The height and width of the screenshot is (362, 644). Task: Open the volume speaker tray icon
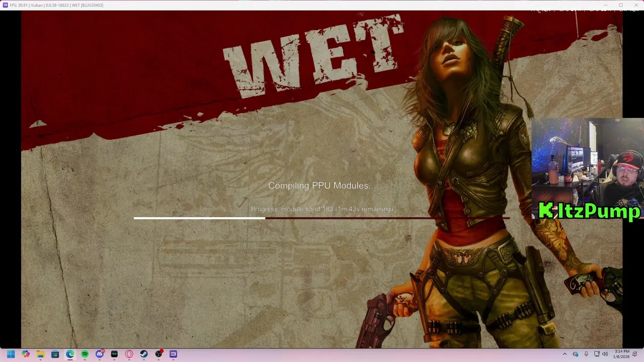(605, 354)
